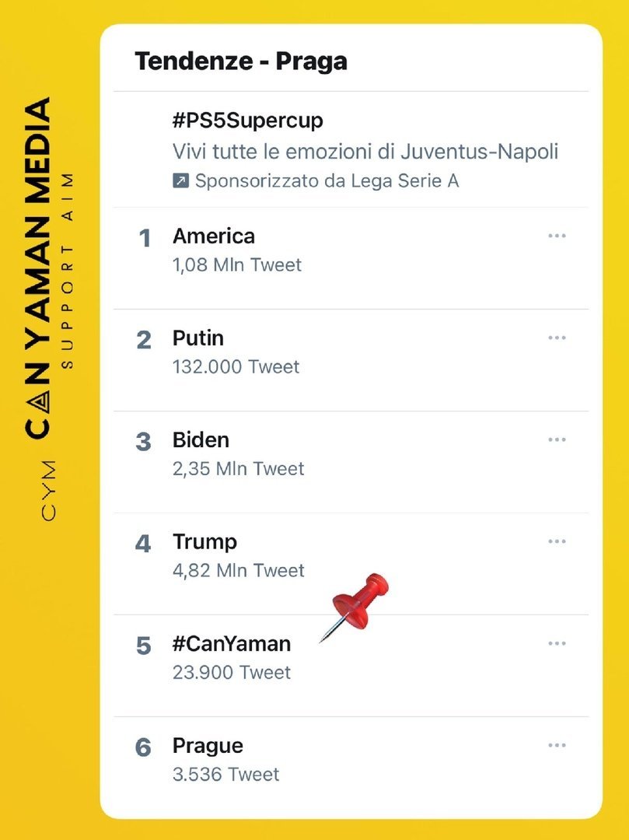Image resolution: width=629 pixels, height=840 pixels.
Task: Open the Prague trending topic
Action: pos(208,745)
